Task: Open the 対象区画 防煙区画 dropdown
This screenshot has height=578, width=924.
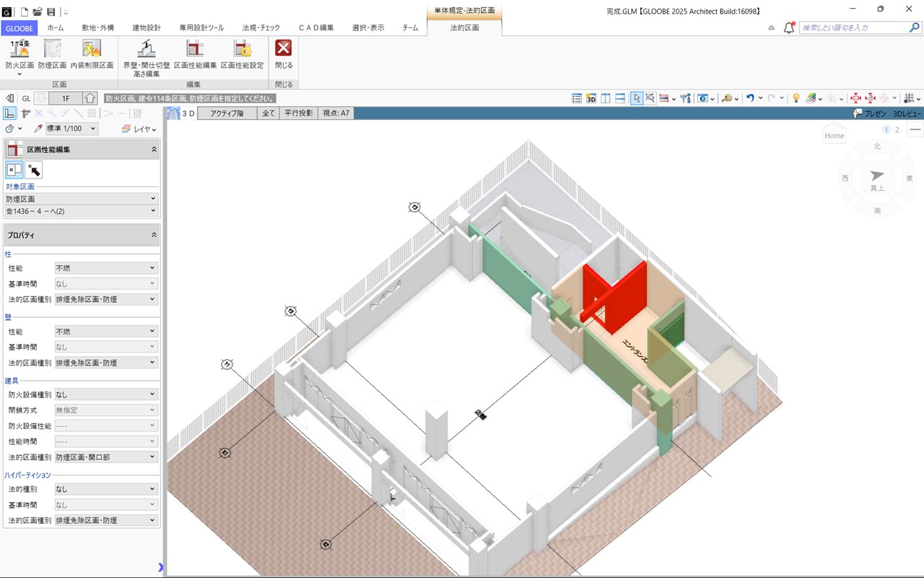Action: 81,199
